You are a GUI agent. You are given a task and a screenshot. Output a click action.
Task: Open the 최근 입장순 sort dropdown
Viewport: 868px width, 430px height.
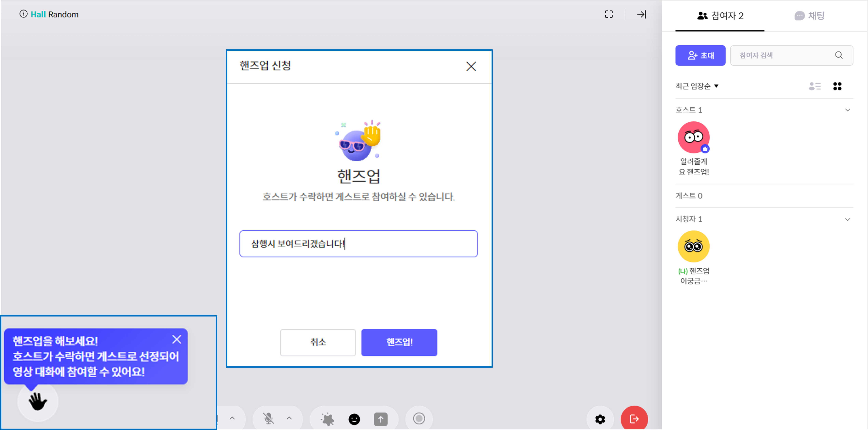pos(697,86)
